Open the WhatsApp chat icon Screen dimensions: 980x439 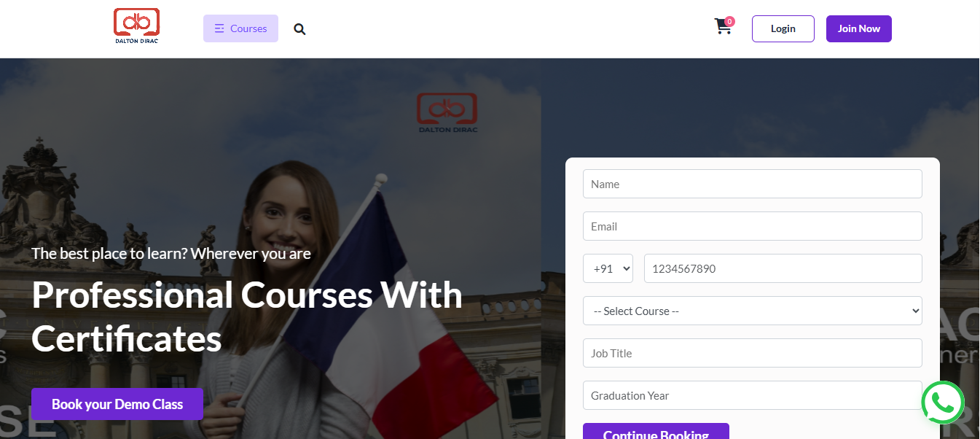(943, 403)
